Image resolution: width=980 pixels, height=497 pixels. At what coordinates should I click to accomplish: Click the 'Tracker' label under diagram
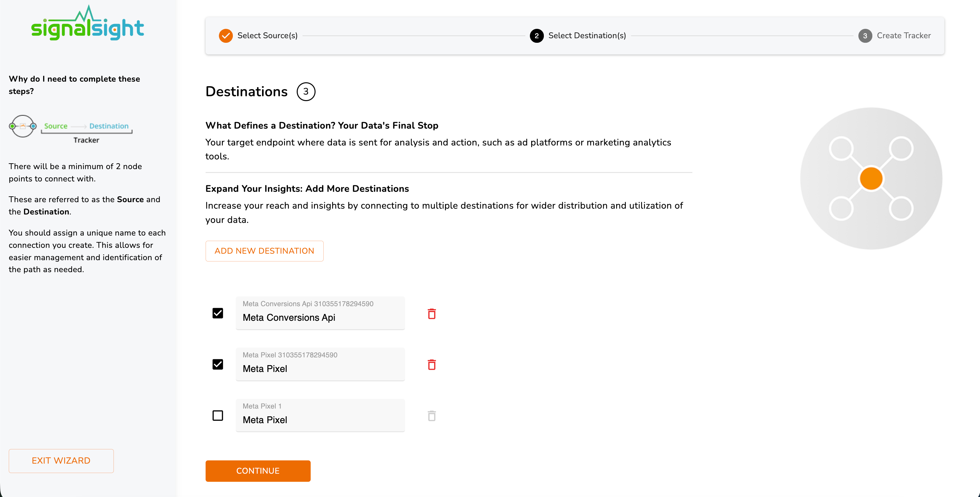[86, 140]
